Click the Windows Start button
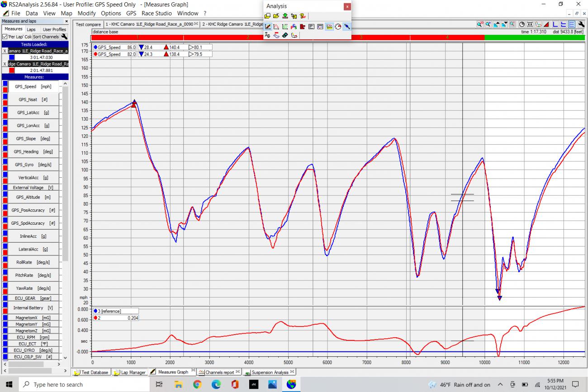This screenshot has width=588, height=392. (10, 384)
